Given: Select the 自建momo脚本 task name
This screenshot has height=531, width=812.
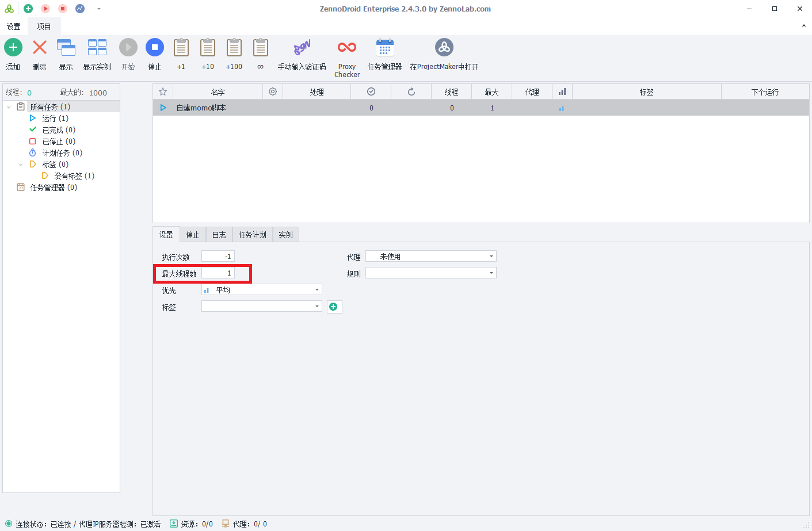Looking at the screenshot, I should [201, 108].
